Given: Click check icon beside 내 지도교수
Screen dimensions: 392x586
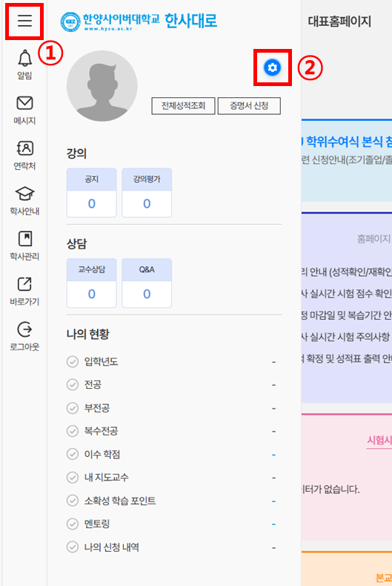Looking at the screenshot, I should pos(73,478).
